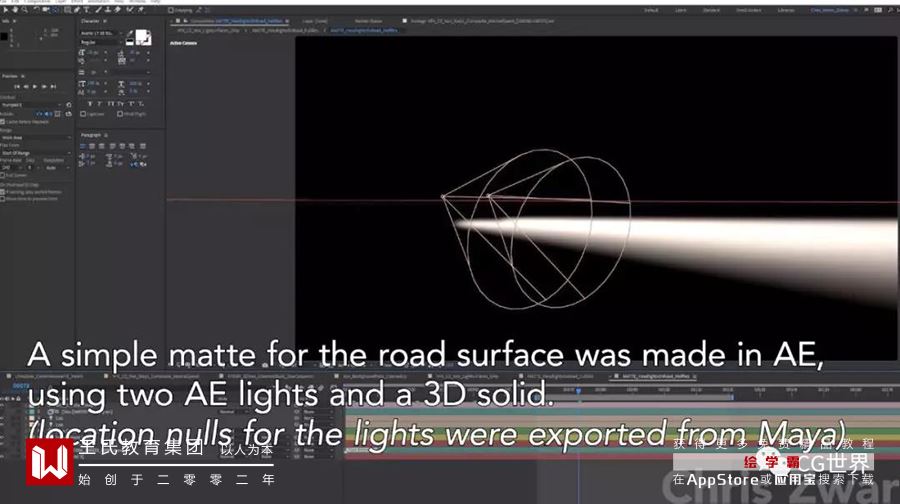Toggle Cache Before Playback checkbox
This screenshot has height=504, width=900.
(2, 122)
